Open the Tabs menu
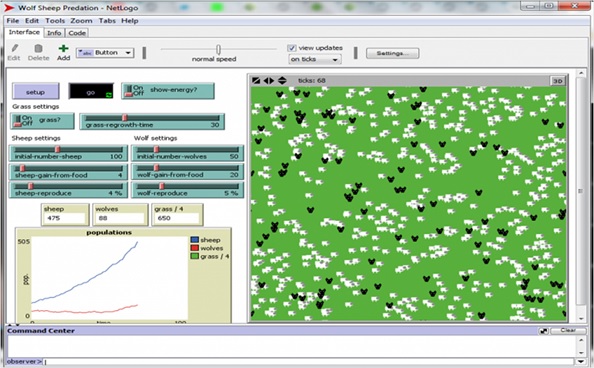 (107, 21)
